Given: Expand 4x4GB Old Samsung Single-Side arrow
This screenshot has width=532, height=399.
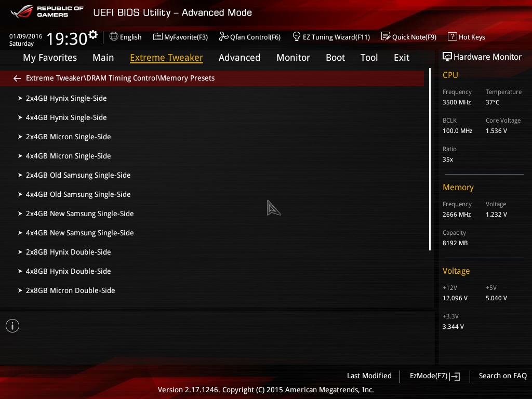Looking at the screenshot, I should coord(20,194).
